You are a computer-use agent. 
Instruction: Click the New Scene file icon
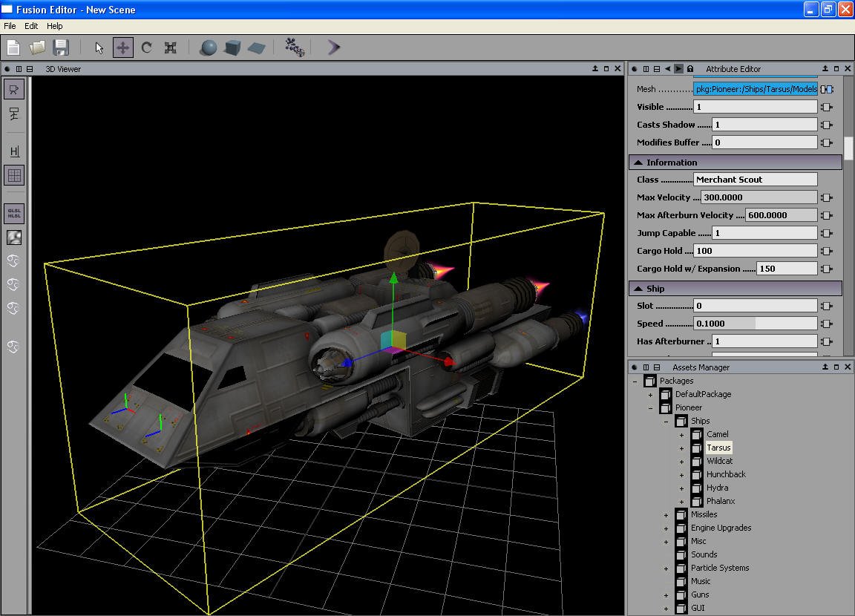[x=13, y=47]
